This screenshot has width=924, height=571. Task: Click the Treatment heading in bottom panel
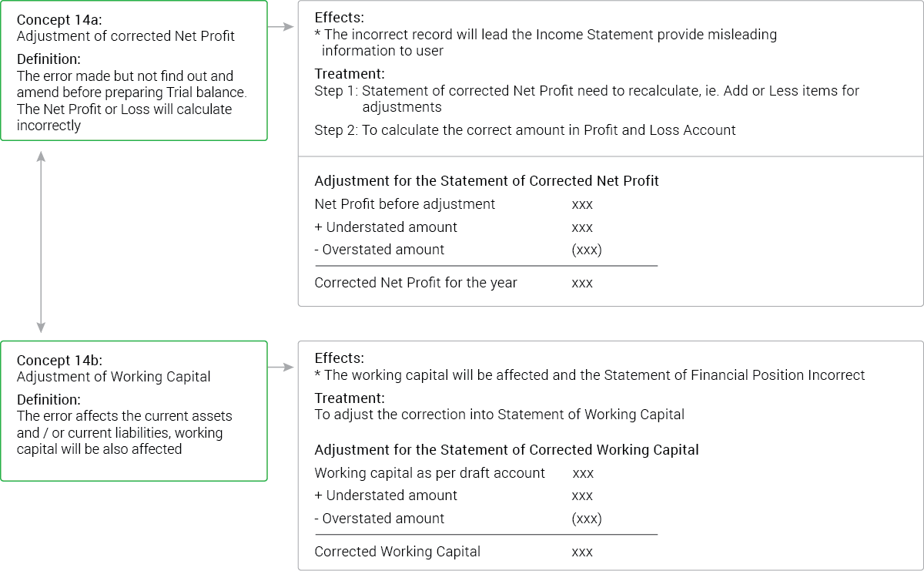click(x=350, y=398)
